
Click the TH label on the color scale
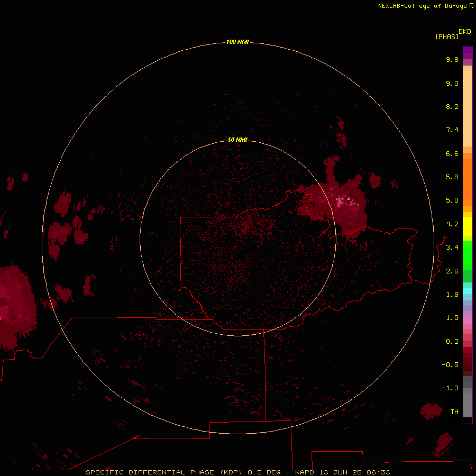click(454, 412)
